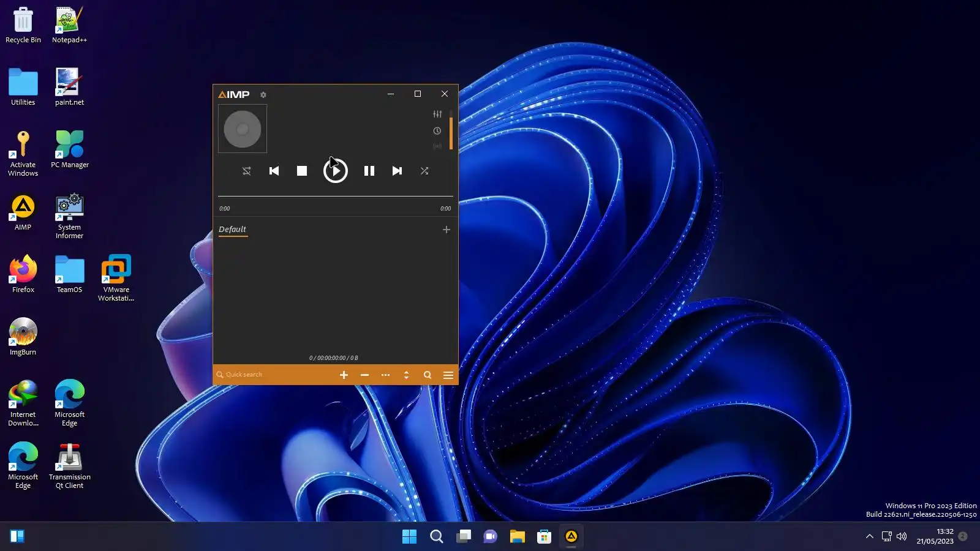Screen dimensions: 980x551
Task: Select the Recycle Bin desktop icon
Action: (23, 25)
